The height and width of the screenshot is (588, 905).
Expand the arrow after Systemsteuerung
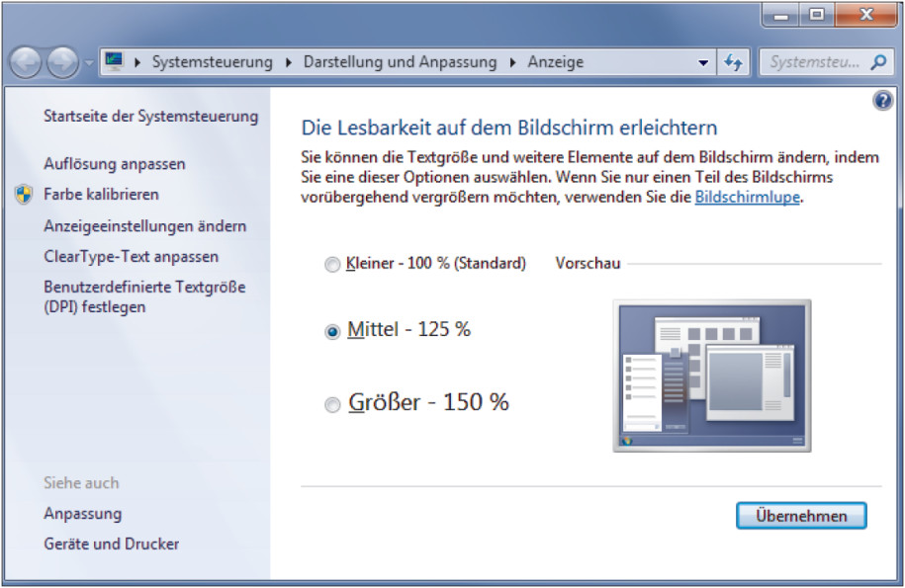click(x=289, y=62)
